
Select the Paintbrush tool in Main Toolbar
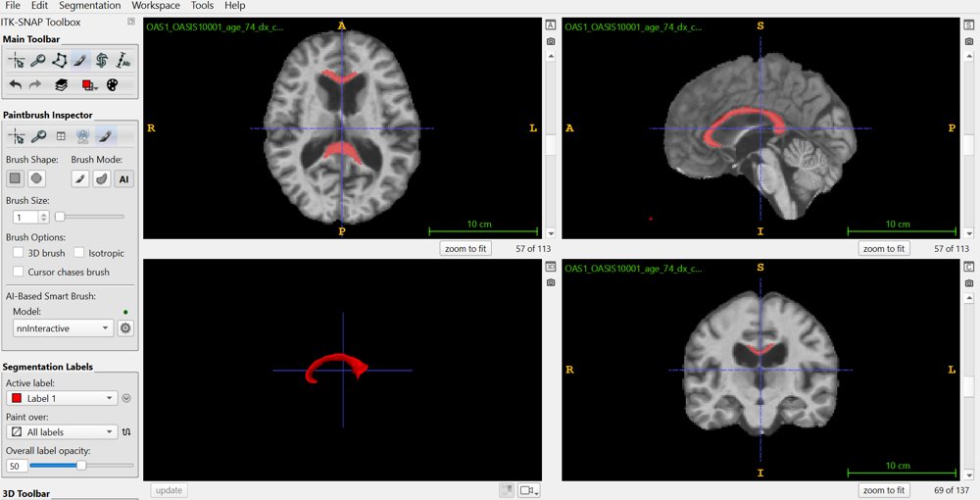coord(80,61)
